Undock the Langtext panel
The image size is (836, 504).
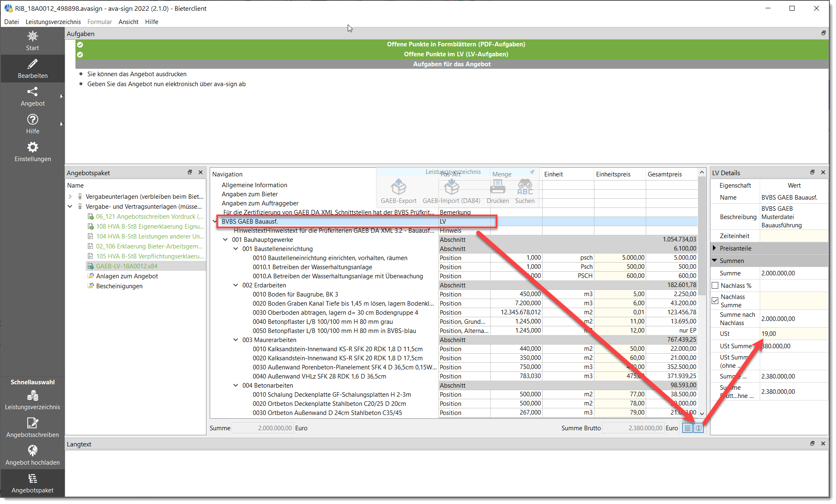[x=812, y=444]
